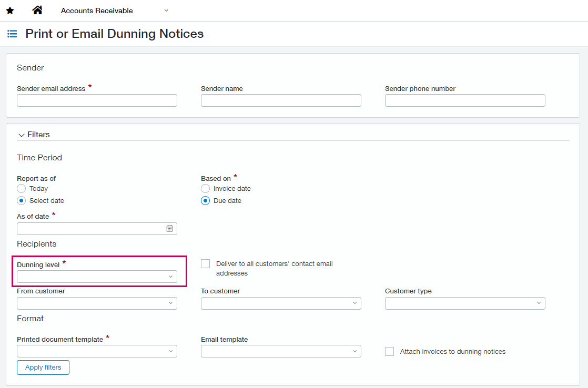Screen dimensions: 588x388
Task: Go to the home icon
Action: click(x=37, y=11)
